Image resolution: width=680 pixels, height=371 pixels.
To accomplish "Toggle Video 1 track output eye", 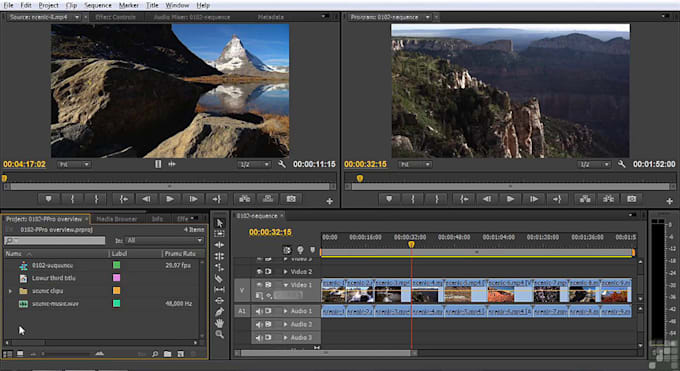I will (x=259, y=285).
